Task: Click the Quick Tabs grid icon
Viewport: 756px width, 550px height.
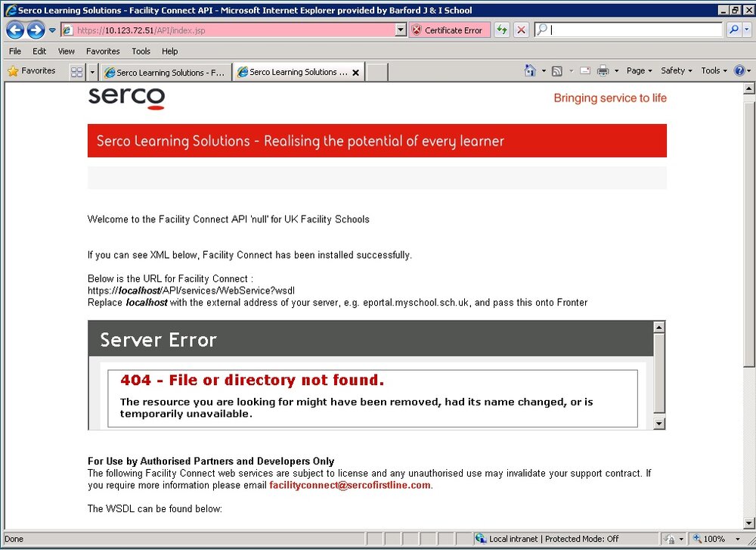Action: click(x=76, y=72)
